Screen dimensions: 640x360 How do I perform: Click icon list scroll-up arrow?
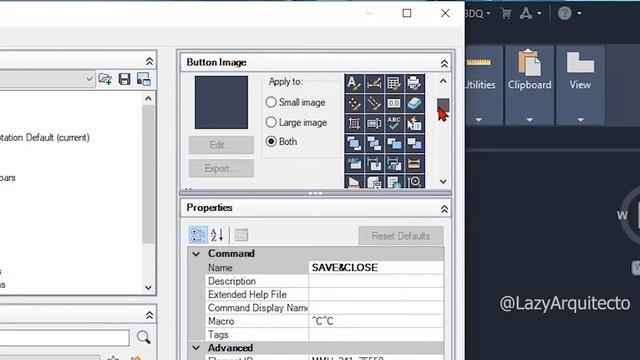click(443, 81)
